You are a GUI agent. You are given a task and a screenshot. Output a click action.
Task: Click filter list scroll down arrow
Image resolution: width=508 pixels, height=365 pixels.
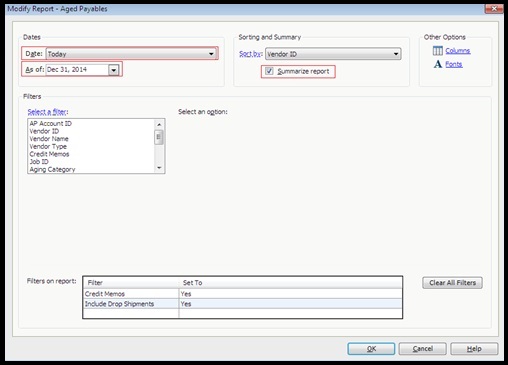click(x=159, y=168)
